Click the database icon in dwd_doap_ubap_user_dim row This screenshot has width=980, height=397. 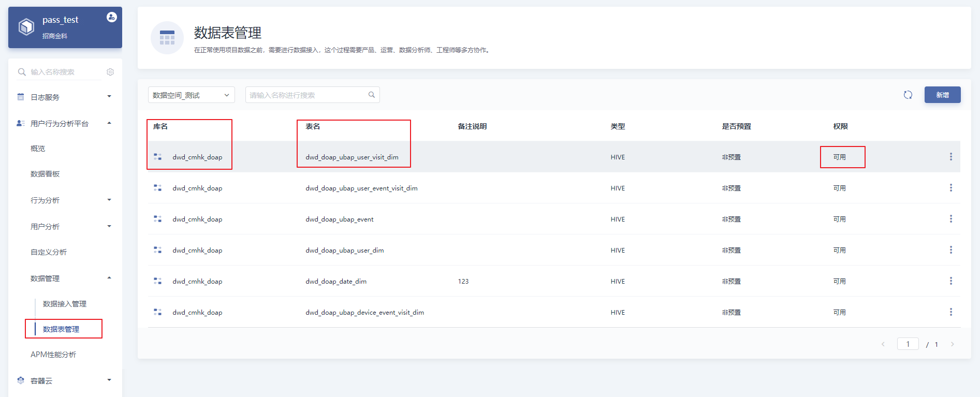(x=158, y=250)
